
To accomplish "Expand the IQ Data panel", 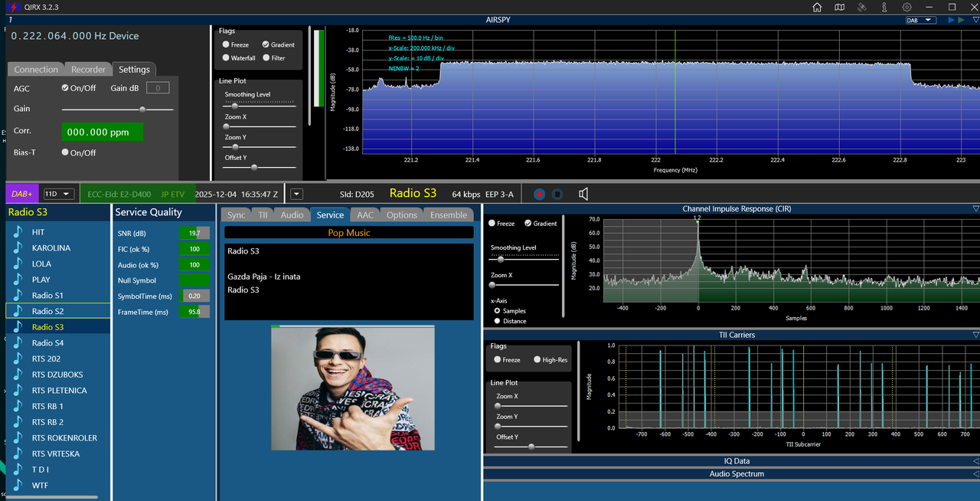I will (975, 461).
